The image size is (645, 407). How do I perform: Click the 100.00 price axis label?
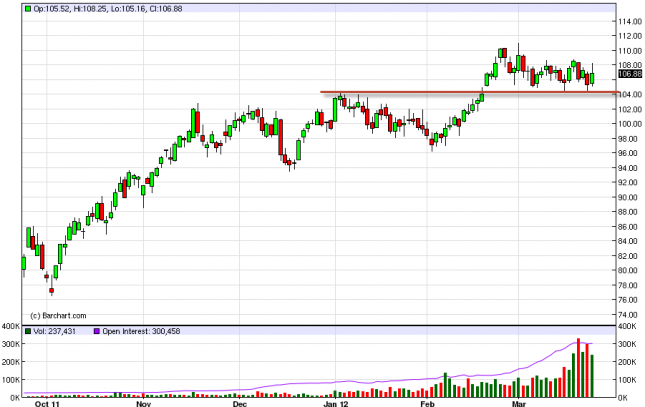[630, 124]
